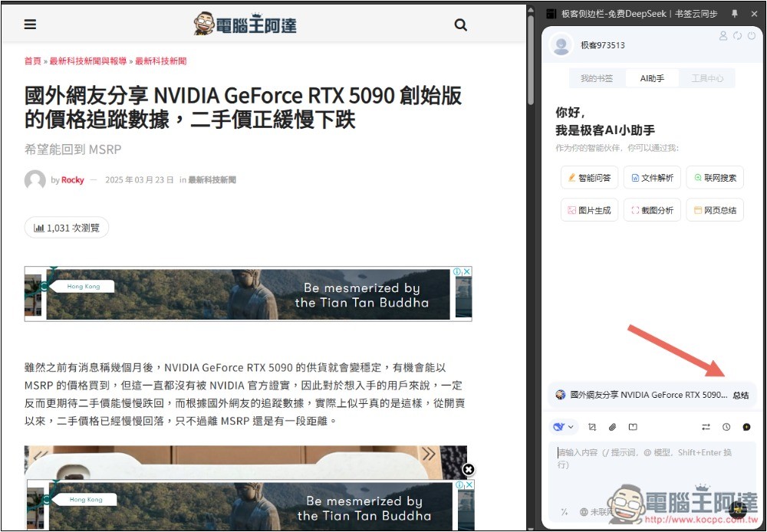Screen dimensions: 767x532
Task: Click the book icon in chat toolbar
Action: pos(633,427)
